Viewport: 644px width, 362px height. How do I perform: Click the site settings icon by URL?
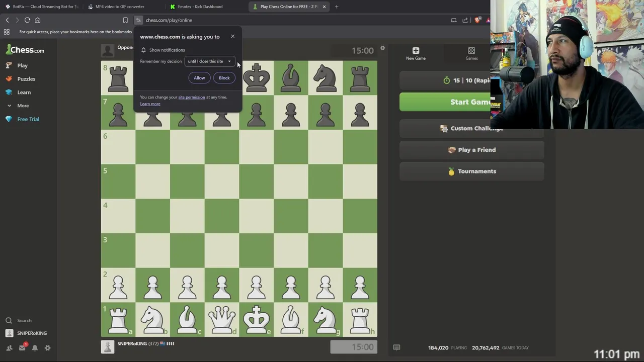(138, 20)
